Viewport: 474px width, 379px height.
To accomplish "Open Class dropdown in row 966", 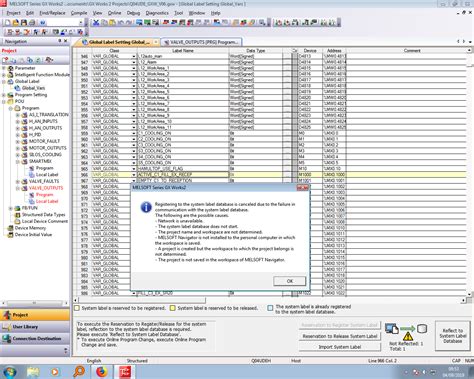I will [x=134, y=175].
